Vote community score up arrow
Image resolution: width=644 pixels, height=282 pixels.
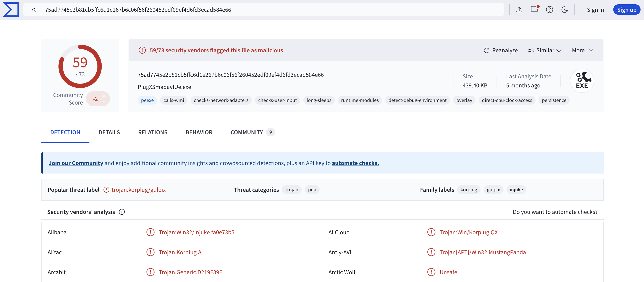coord(104,96)
